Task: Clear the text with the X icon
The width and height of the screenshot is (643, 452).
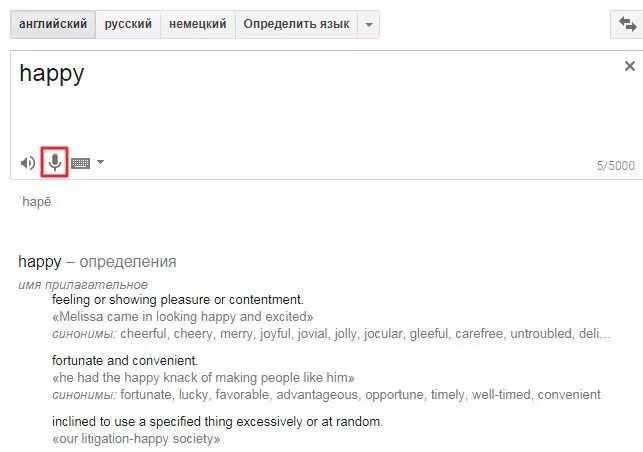Action: click(x=629, y=66)
